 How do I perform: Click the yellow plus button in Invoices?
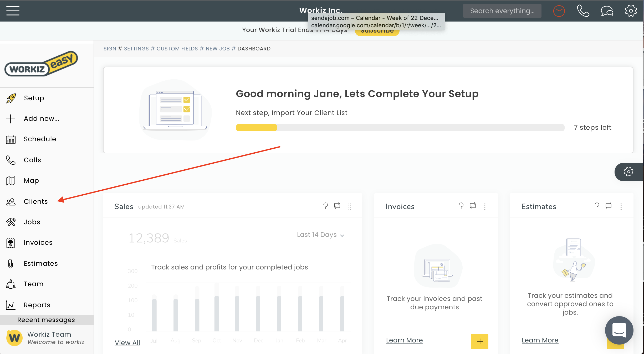coord(479,341)
